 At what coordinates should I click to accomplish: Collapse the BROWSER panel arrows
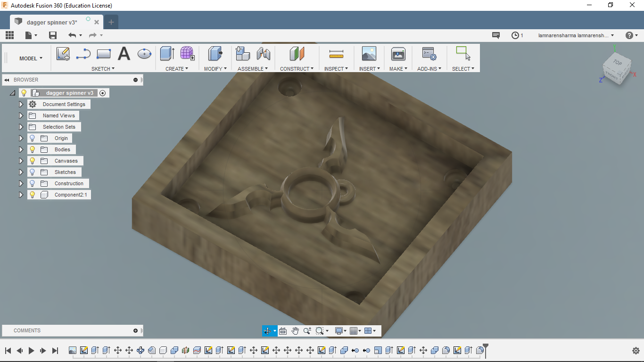point(7,80)
